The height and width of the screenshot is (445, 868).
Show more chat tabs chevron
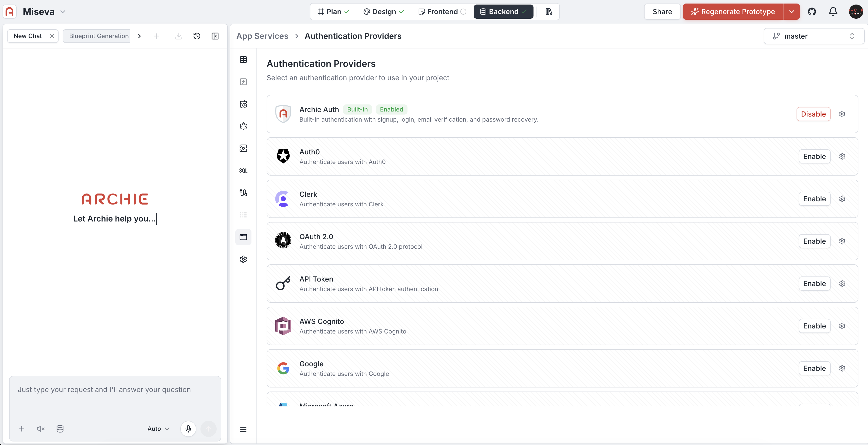coord(139,36)
